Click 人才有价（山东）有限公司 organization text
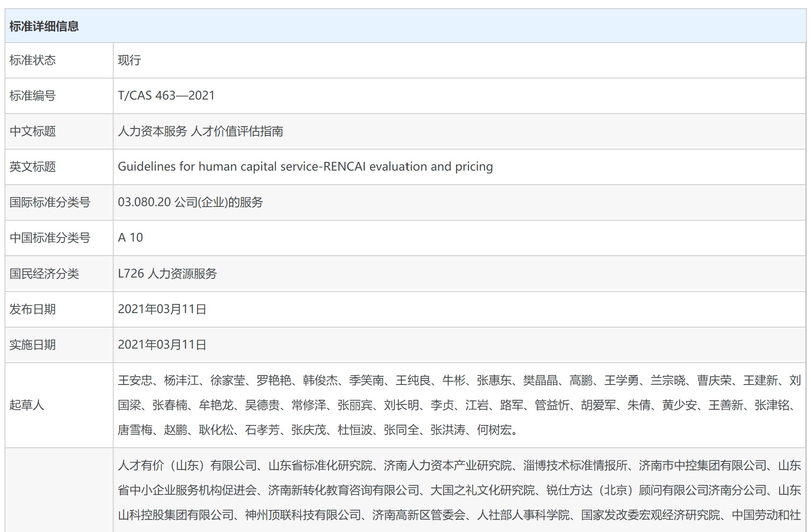Screen dimensions: 811x532 [x=187, y=465]
